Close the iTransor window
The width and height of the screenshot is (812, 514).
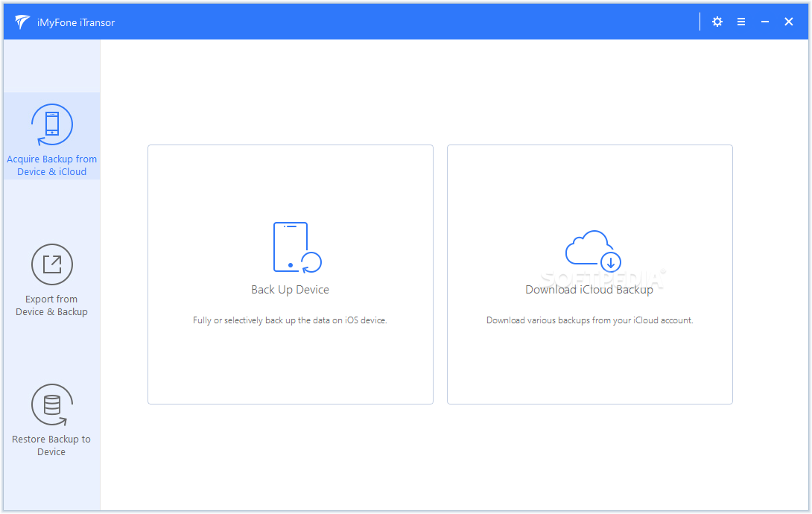click(x=789, y=22)
